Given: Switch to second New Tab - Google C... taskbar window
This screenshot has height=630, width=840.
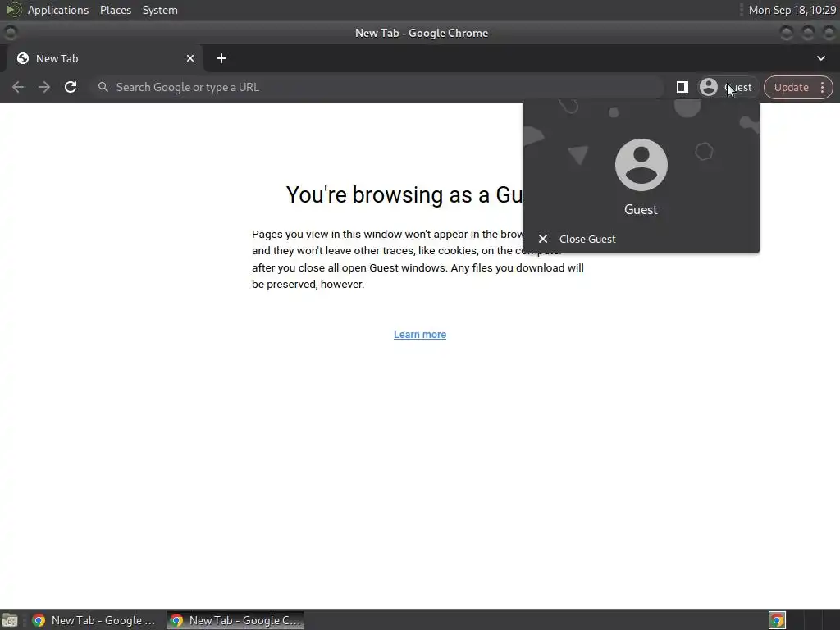Looking at the screenshot, I should (235, 620).
